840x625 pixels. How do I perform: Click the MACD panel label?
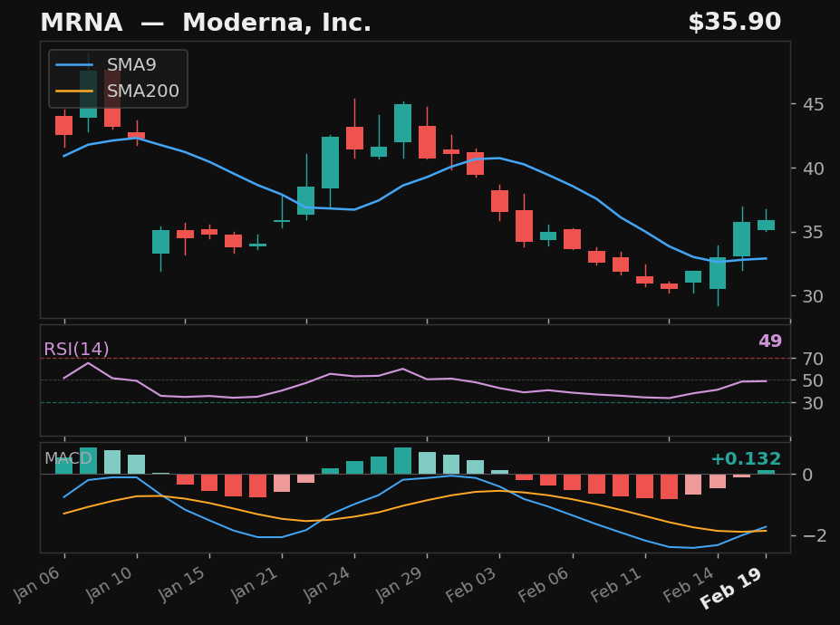coord(68,458)
